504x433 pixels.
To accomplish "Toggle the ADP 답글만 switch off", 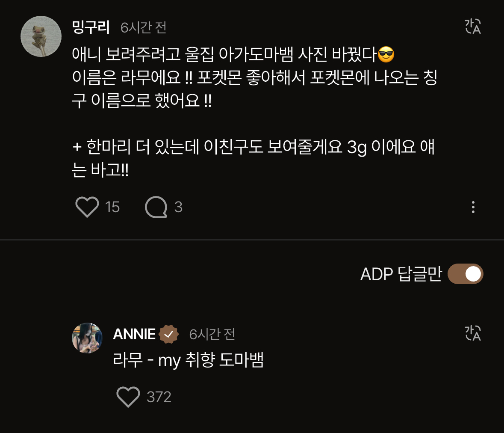I will tap(465, 274).
